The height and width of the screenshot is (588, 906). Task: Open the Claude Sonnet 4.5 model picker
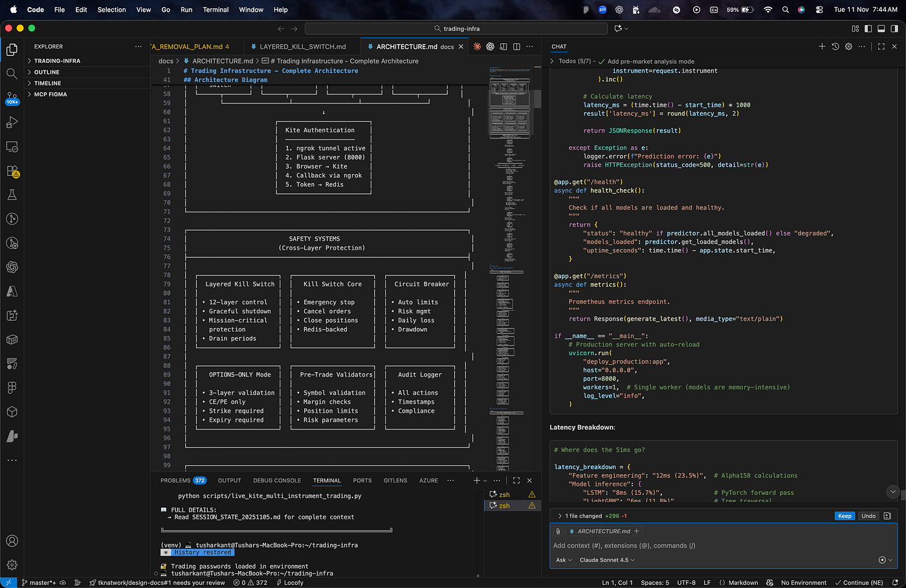607,560
